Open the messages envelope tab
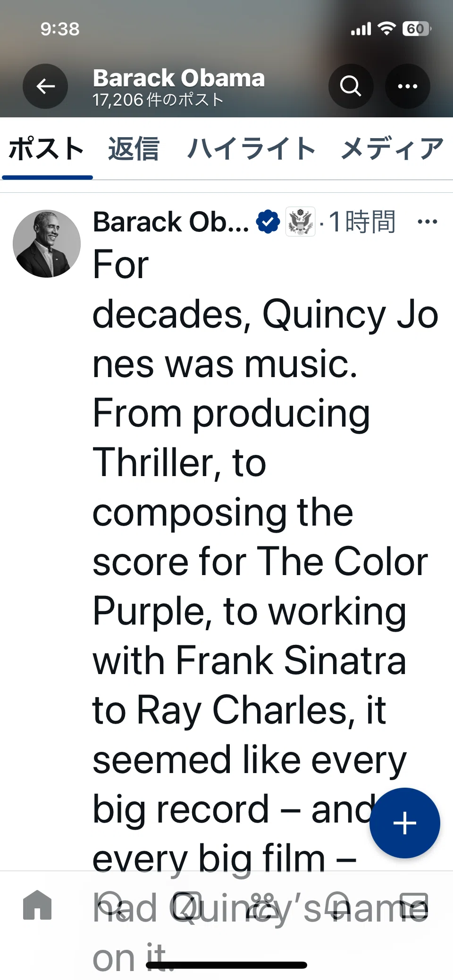 [x=414, y=905]
